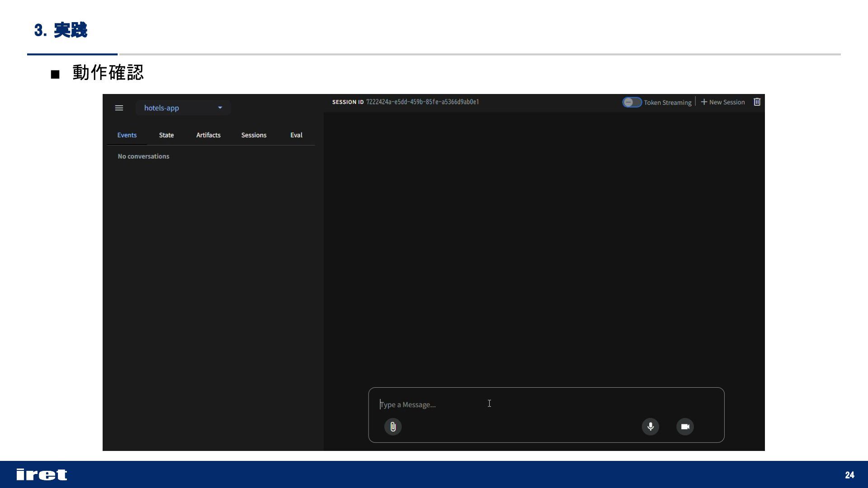868x488 pixels.
Task: Switch to the Events tab
Action: [x=127, y=135]
